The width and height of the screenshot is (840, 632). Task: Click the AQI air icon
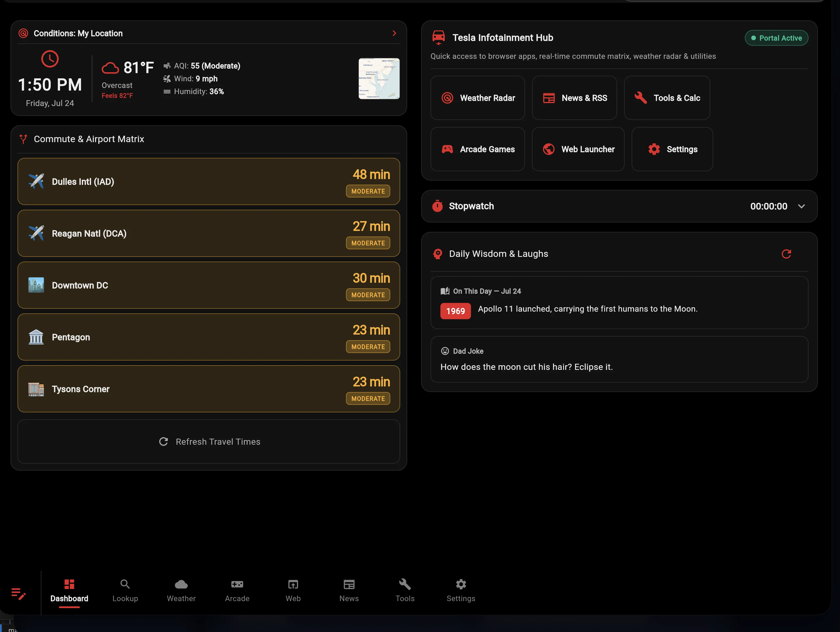coord(167,66)
